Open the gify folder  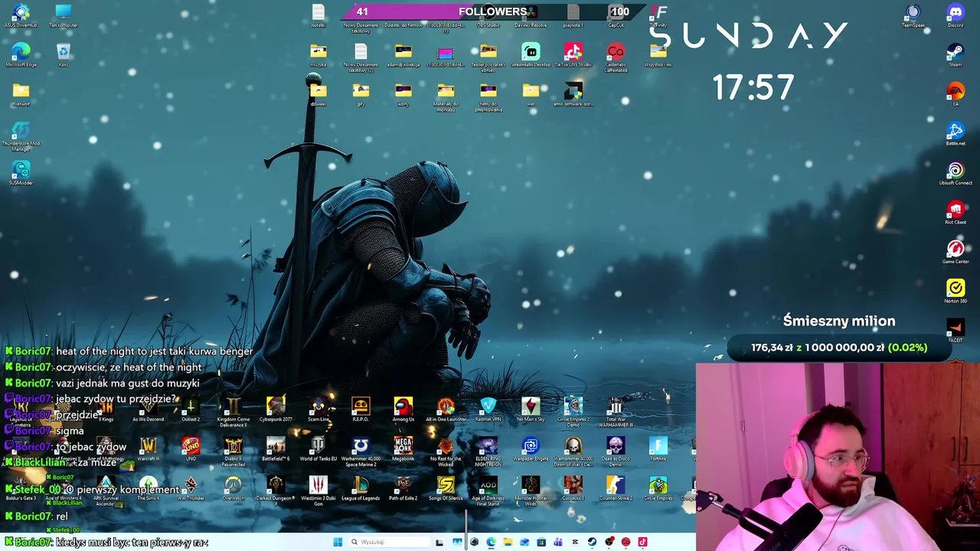361,94
